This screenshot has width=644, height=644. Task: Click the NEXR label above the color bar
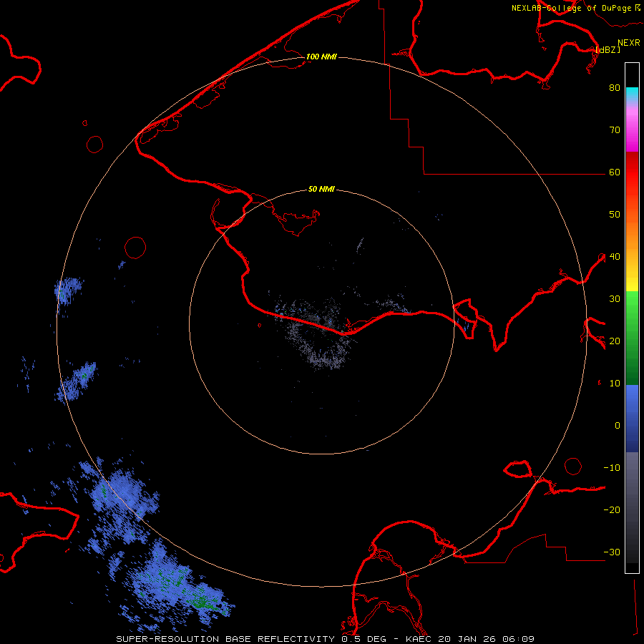(629, 43)
